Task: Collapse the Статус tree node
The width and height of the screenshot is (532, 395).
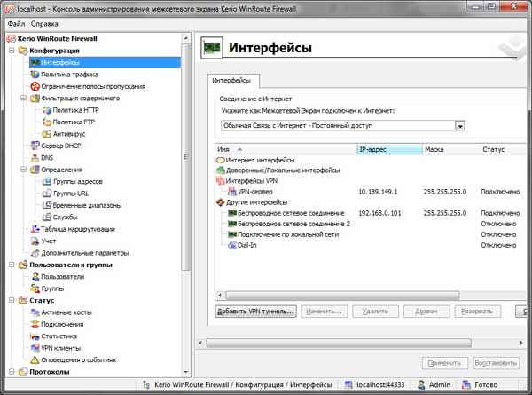Action: click(12, 300)
